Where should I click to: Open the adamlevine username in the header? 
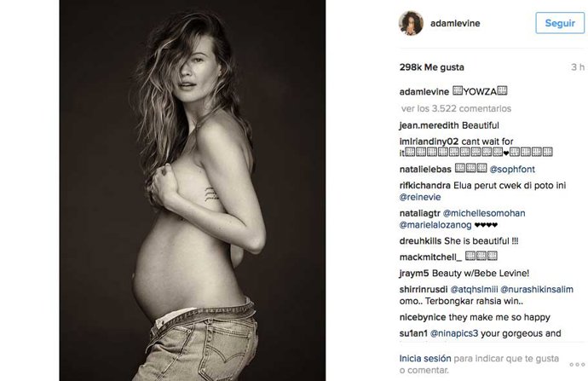[455, 23]
